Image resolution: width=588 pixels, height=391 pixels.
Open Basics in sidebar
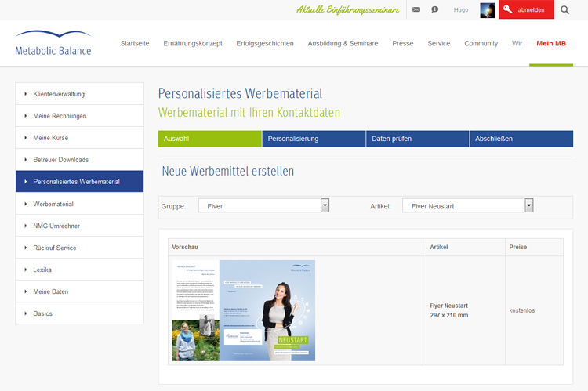pos(79,313)
